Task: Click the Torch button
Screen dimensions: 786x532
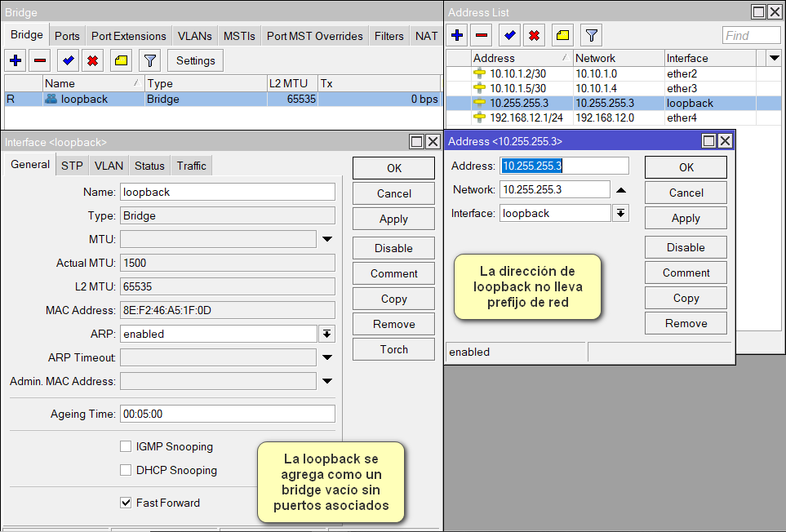Action: pos(393,348)
